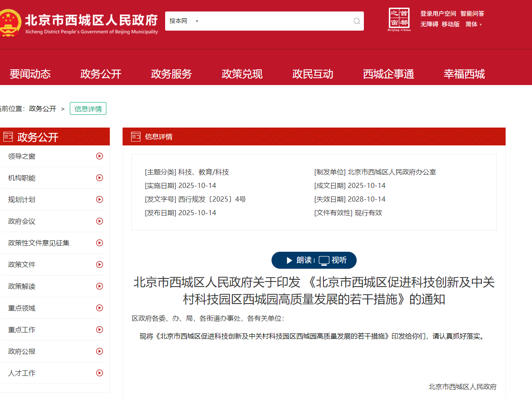Image resolution: width=532 pixels, height=398 pixels.
Task: Click the search magnifier icon
Action: 357,21
